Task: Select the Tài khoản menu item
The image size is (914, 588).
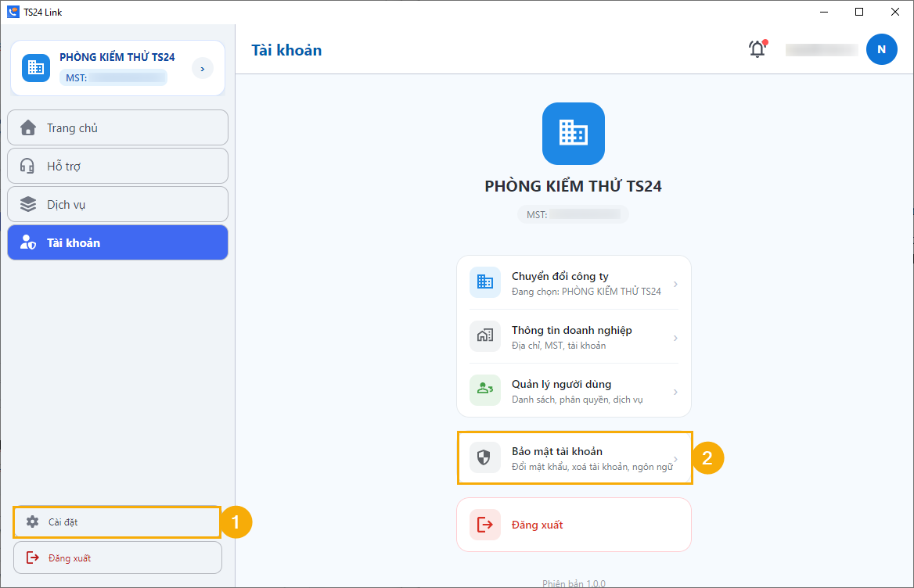Action: coord(117,242)
